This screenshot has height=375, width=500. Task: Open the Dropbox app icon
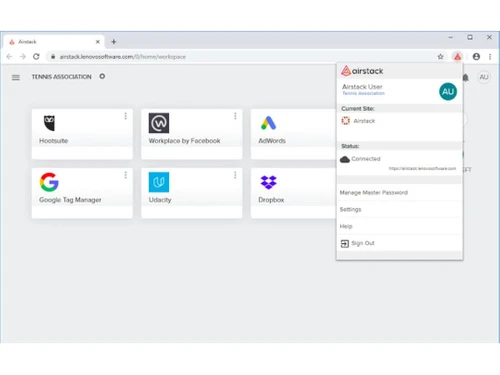tap(268, 182)
